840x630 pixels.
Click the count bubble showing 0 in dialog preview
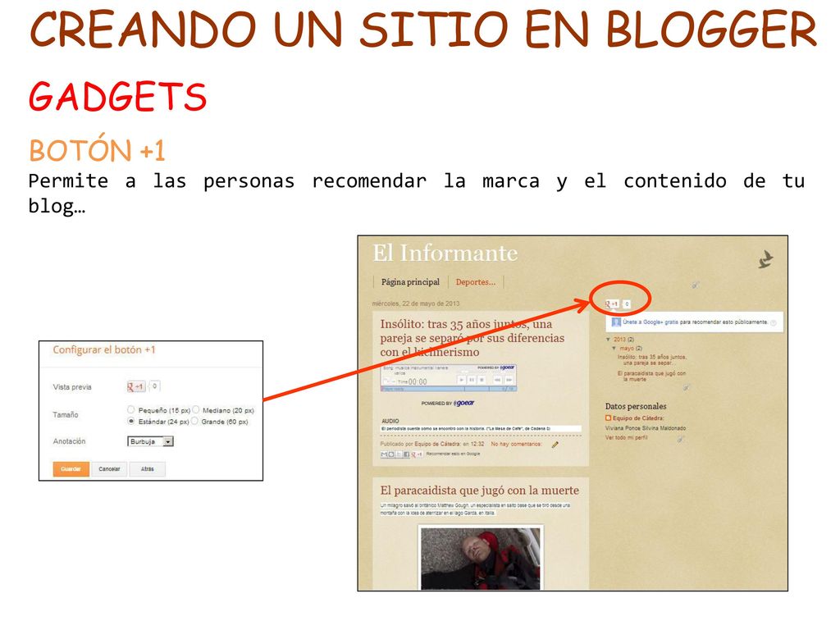[154, 386]
